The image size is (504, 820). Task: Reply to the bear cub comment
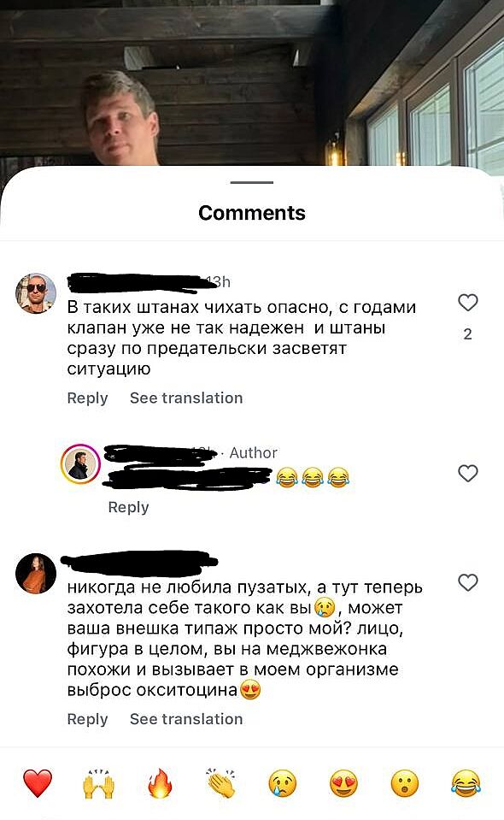(87, 719)
